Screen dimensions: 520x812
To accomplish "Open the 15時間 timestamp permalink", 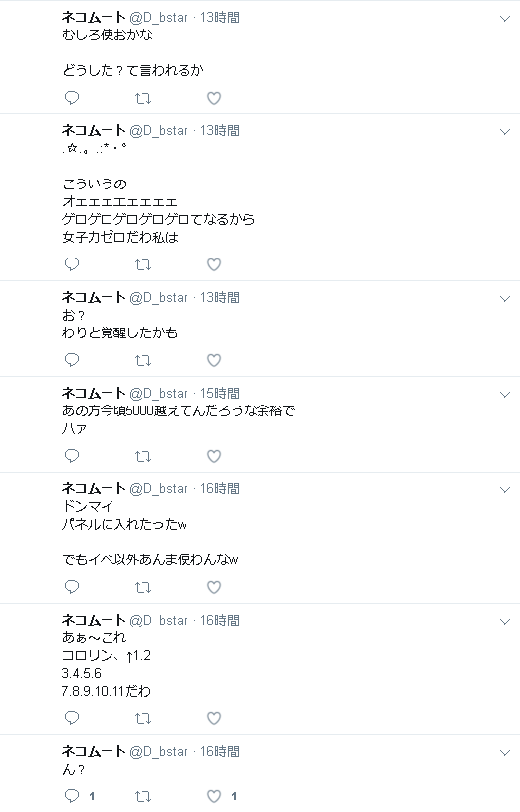I will click(x=220, y=393).
